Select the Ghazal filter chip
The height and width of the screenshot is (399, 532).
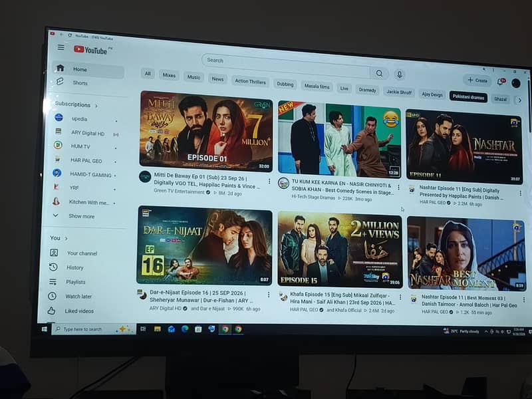(x=501, y=99)
